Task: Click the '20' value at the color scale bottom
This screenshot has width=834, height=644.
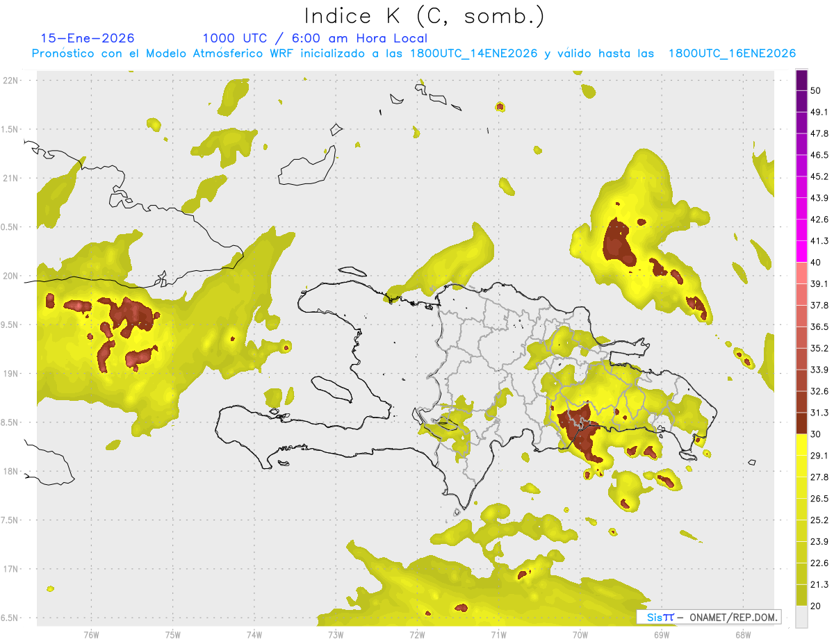Action: (x=817, y=606)
